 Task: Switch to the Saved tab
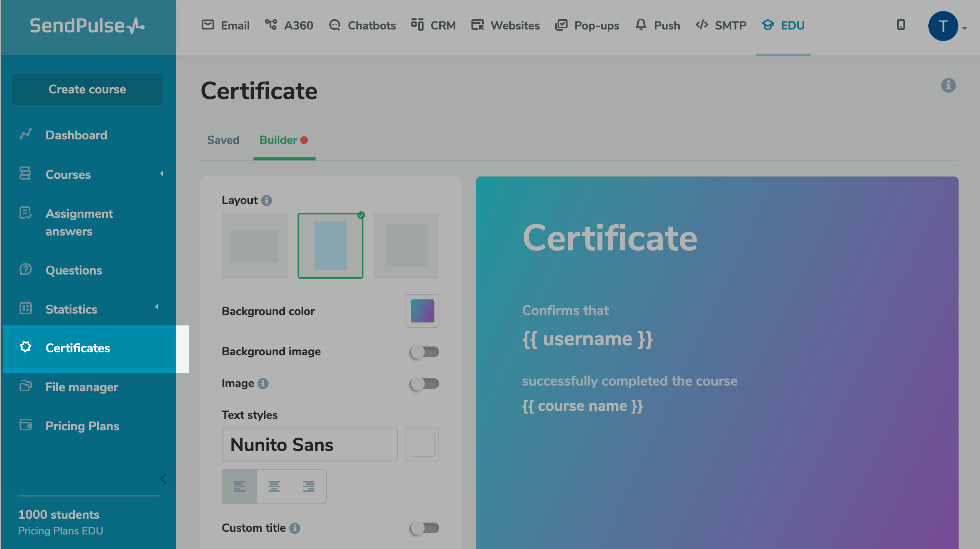[x=223, y=140]
